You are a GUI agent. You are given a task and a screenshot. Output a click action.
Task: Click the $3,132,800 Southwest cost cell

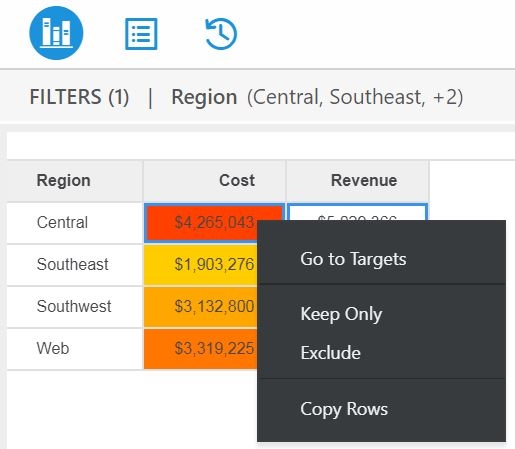(201, 306)
